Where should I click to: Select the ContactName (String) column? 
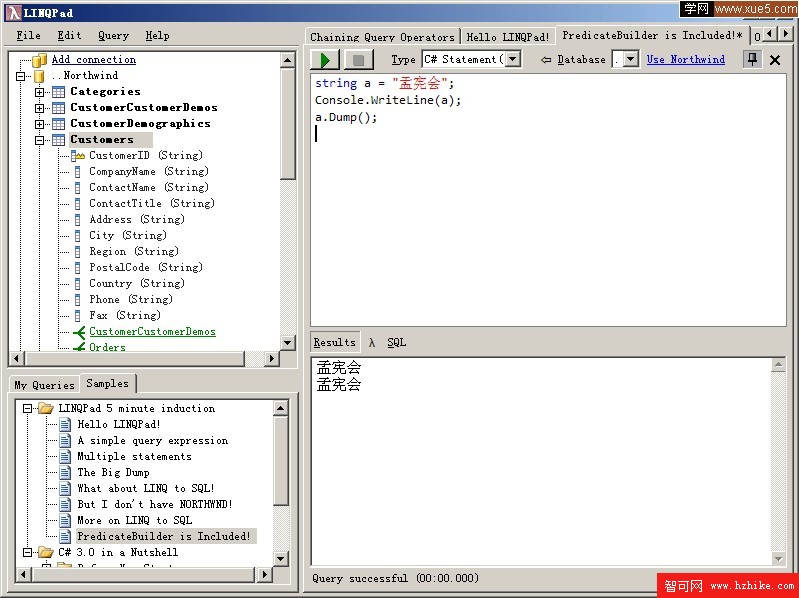click(149, 187)
